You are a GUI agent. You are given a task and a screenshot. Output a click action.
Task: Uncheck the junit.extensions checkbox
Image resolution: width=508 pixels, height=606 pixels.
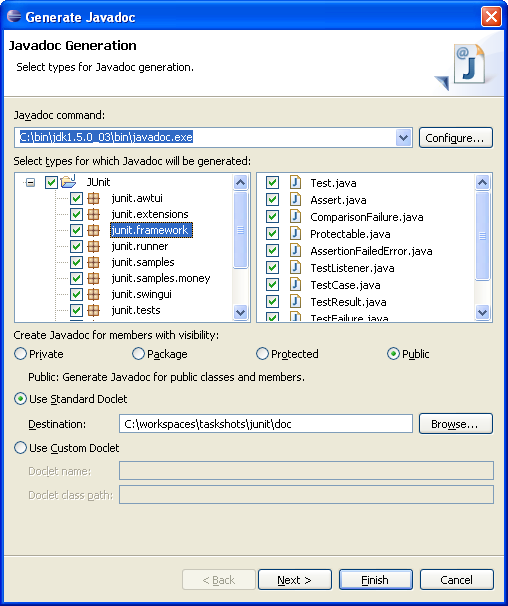coord(77,214)
